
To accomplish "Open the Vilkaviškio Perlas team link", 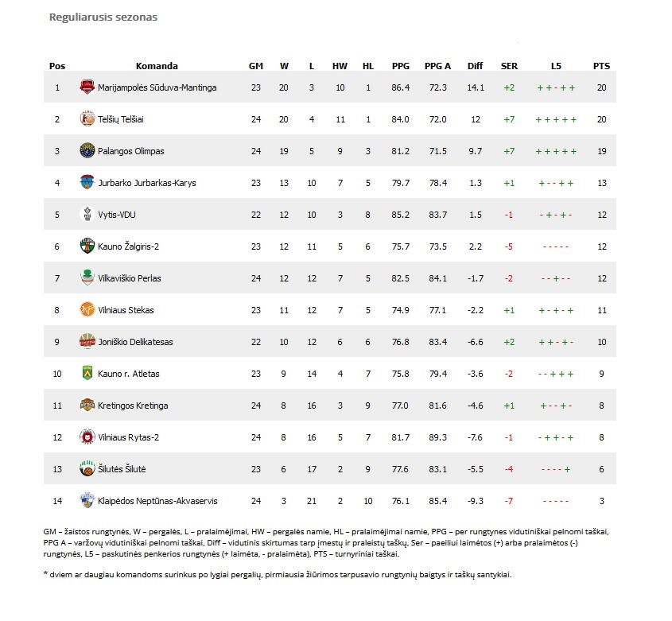I will pos(130,278).
